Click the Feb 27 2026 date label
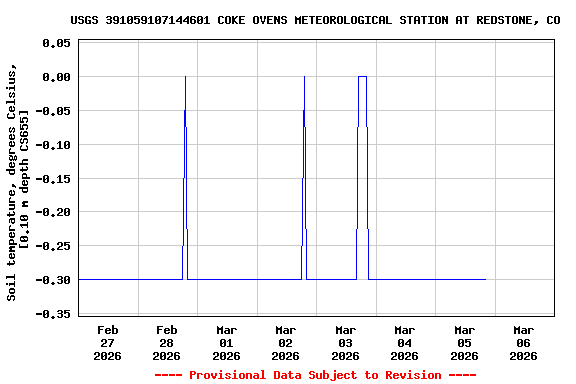576x384 pixels. pos(107,343)
